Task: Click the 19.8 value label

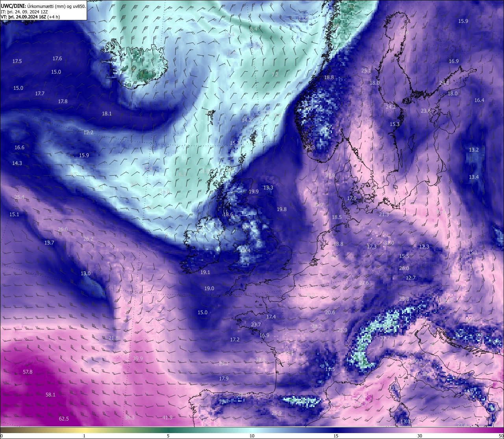Action: click(282, 209)
